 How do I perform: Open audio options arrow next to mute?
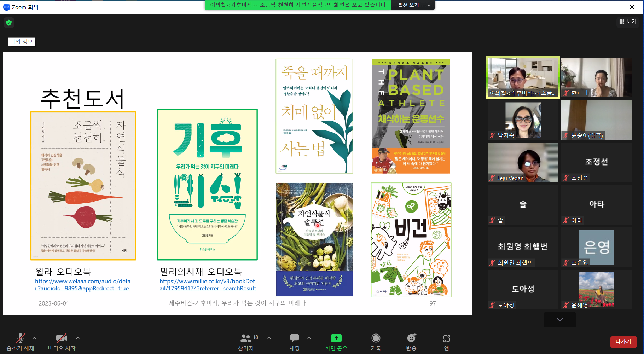[x=34, y=338]
